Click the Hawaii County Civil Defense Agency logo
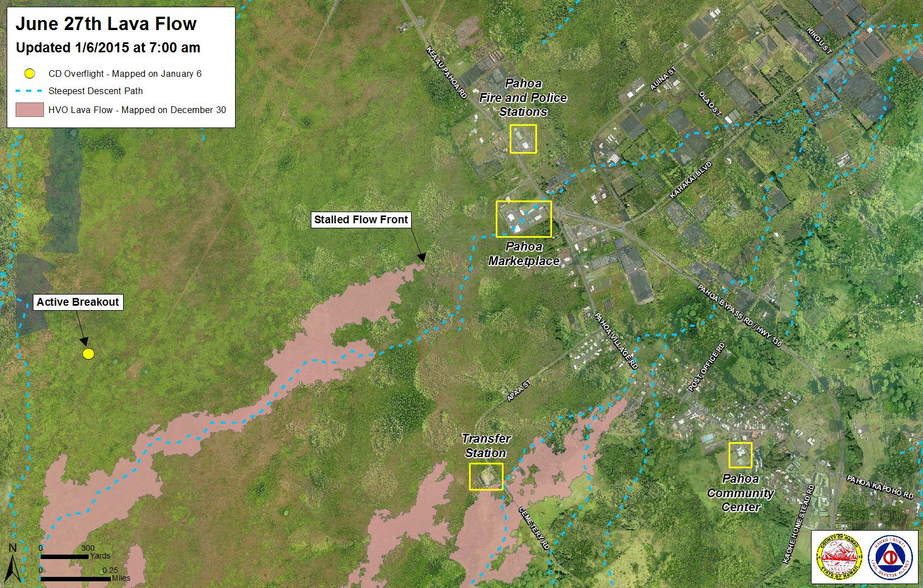Screen dimensions: 923x588 pos(889,557)
